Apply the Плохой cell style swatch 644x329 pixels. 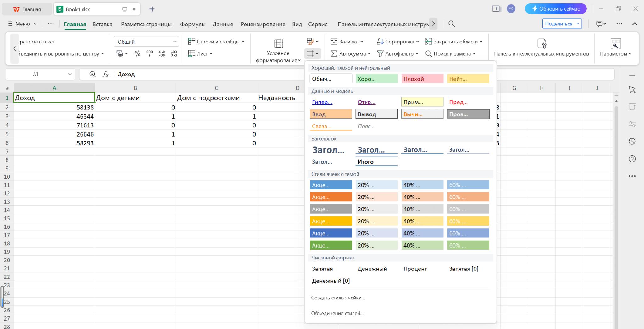(x=422, y=79)
